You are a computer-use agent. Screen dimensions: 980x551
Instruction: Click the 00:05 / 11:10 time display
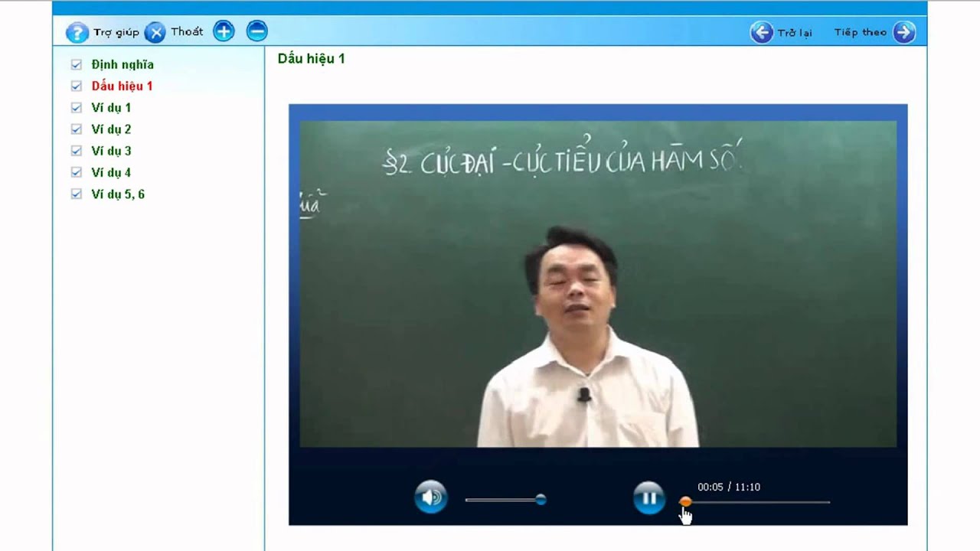(728, 487)
